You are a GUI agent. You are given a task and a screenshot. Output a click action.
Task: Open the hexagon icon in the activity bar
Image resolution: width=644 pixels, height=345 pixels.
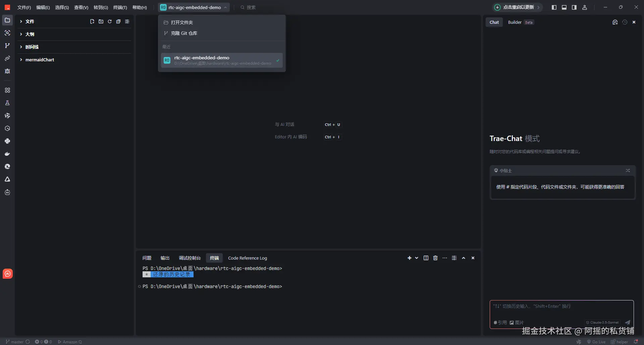tap(7, 128)
